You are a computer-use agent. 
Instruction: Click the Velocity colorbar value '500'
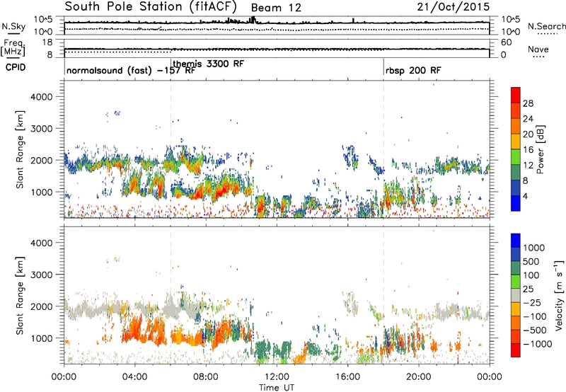pyautogui.click(x=531, y=261)
